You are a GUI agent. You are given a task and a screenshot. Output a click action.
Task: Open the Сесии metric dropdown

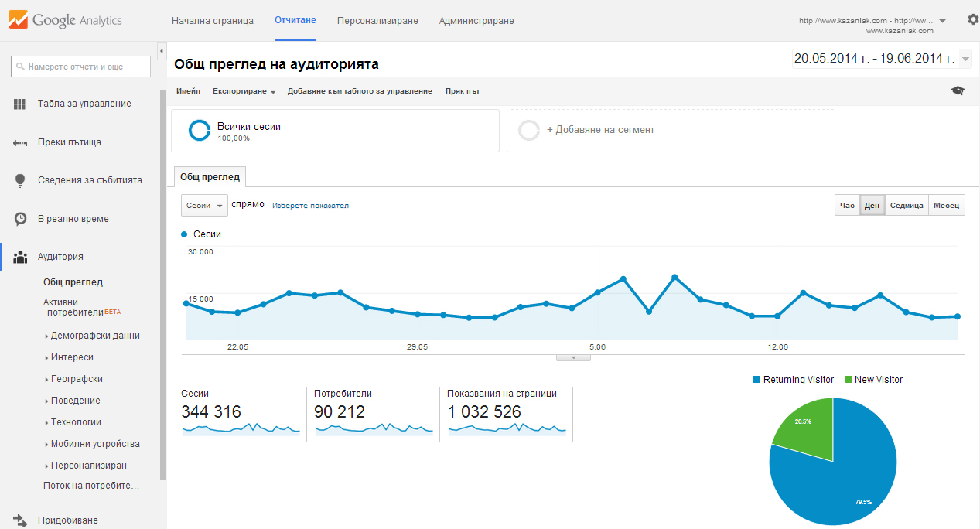(204, 206)
